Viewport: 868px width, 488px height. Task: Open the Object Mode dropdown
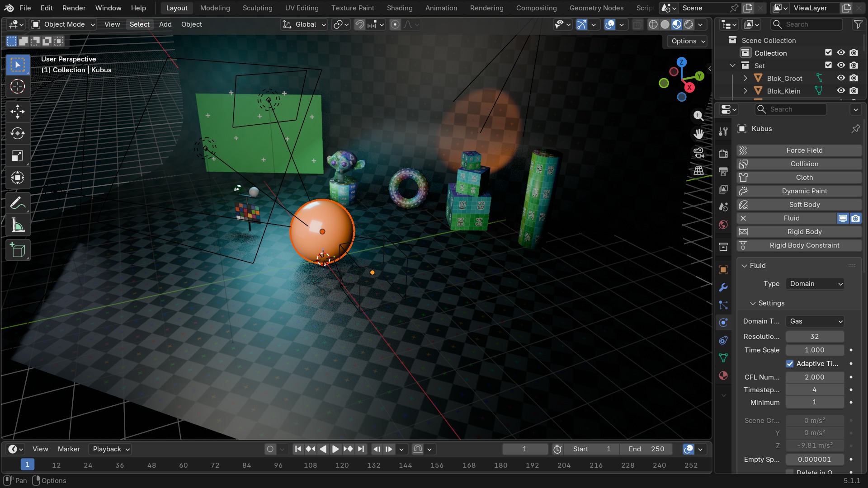(x=63, y=24)
